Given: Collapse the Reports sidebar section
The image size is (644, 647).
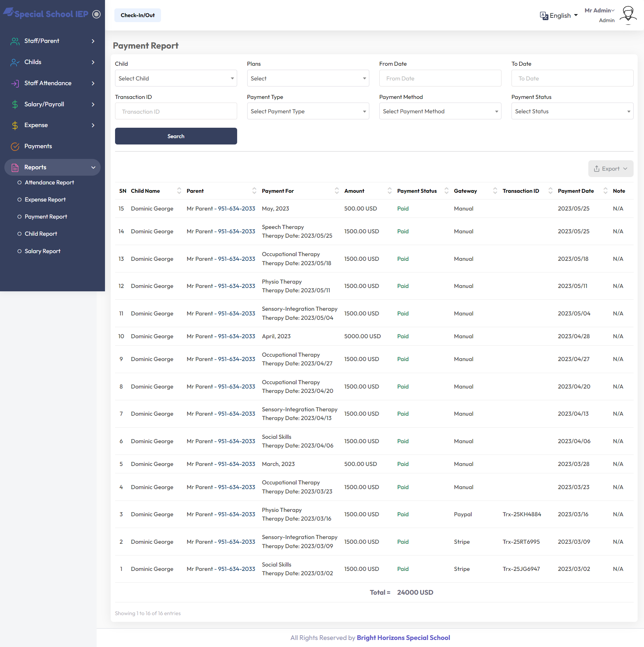Looking at the screenshot, I should coord(93,167).
